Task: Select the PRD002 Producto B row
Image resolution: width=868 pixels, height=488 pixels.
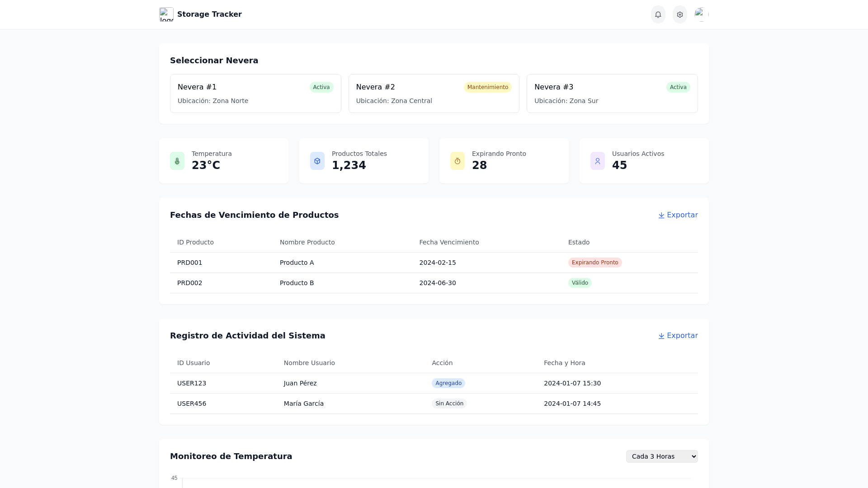Action: [434, 283]
